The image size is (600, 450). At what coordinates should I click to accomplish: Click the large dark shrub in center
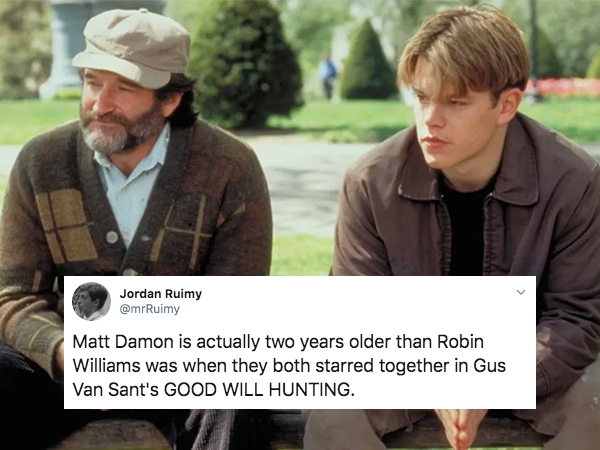click(245, 67)
